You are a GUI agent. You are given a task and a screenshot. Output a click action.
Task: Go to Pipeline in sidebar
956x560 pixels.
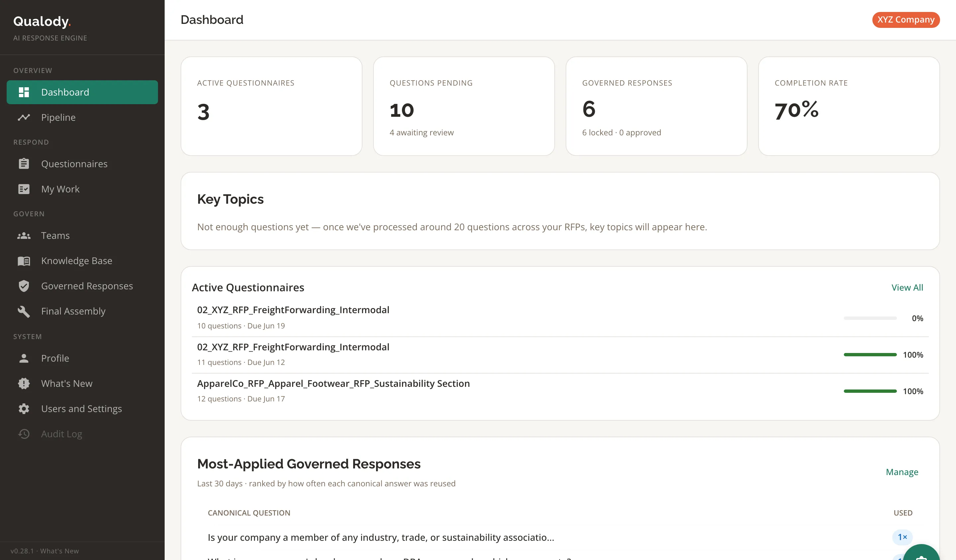pos(82,117)
